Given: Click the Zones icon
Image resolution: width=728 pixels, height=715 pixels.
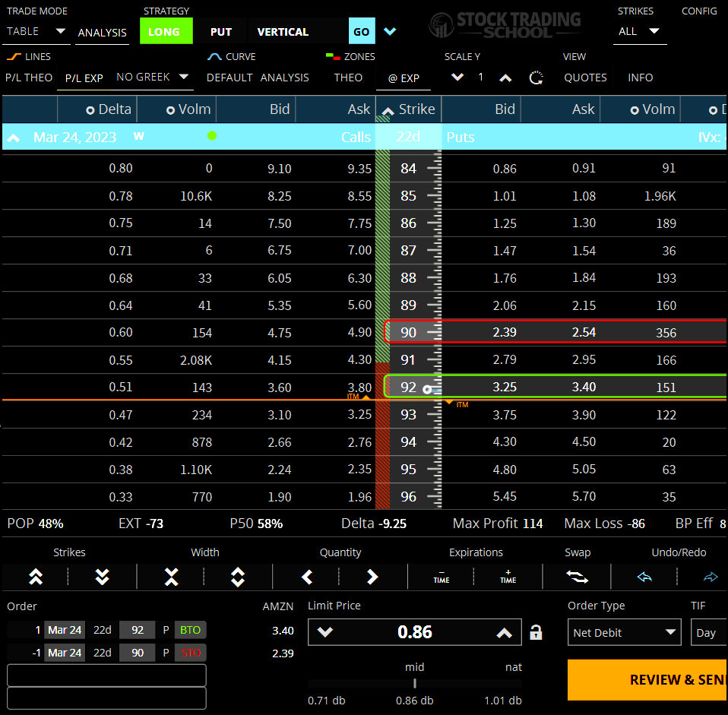Looking at the screenshot, I should (333, 57).
